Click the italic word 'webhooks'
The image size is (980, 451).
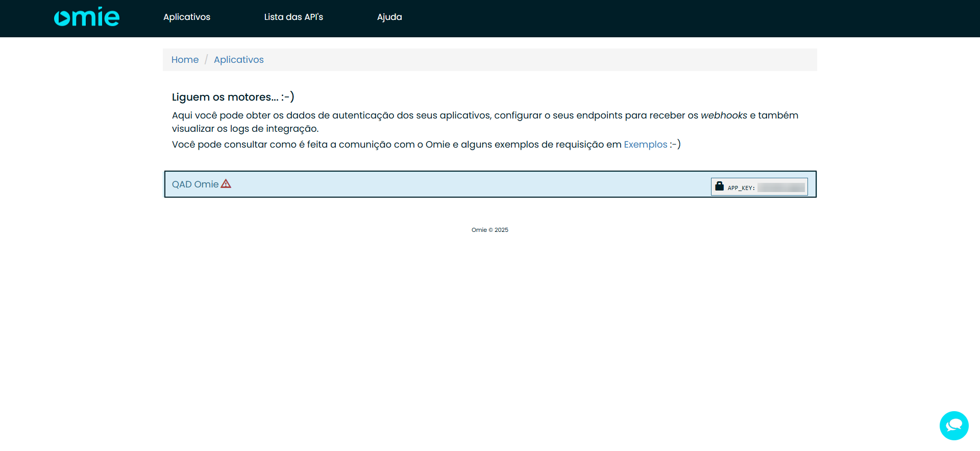click(724, 115)
